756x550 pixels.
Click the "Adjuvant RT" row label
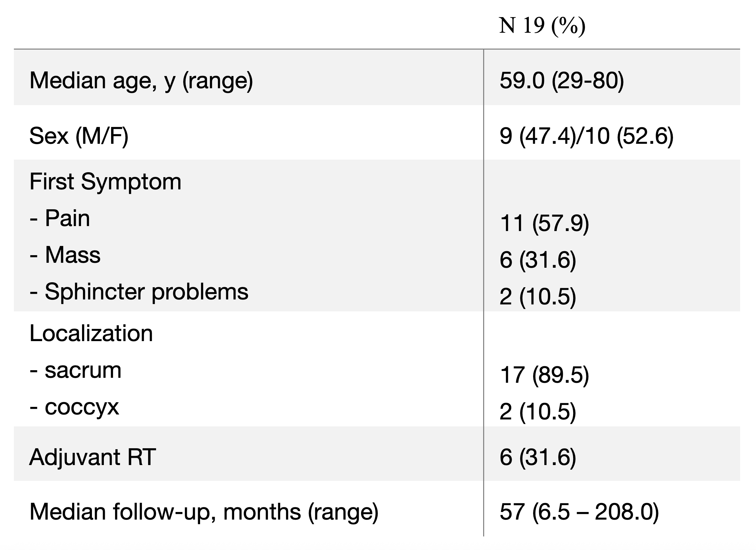tap(92, 457)
